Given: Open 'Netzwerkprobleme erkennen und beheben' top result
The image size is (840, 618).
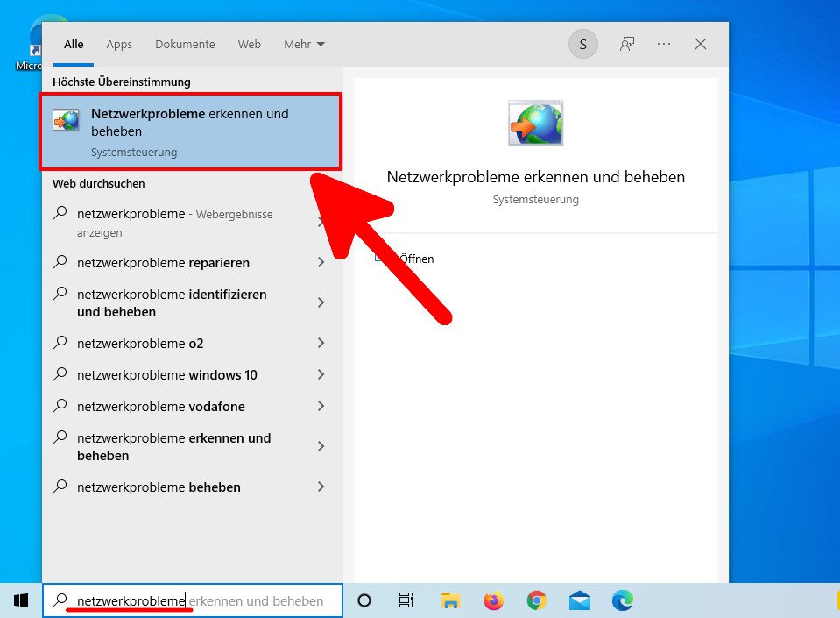Looking at the screenshot, I should pos(191,131).
